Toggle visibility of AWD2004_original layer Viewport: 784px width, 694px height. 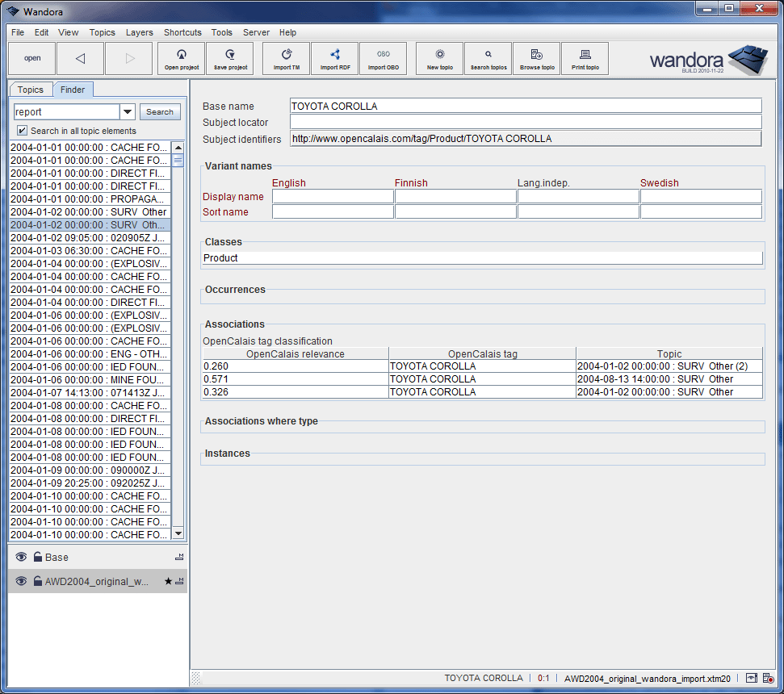click(x=20, y=581)
